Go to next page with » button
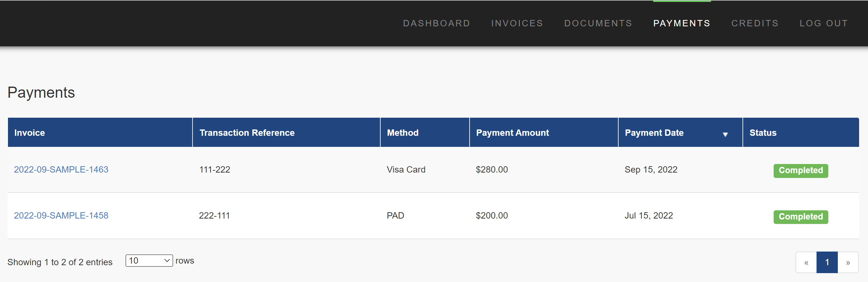Image resolution: width=868 pixels, height=282 pixels. pos(848,262)
